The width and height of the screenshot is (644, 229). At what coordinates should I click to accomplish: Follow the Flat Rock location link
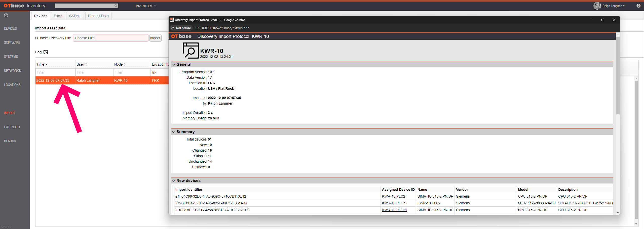[x=226, y=88]
